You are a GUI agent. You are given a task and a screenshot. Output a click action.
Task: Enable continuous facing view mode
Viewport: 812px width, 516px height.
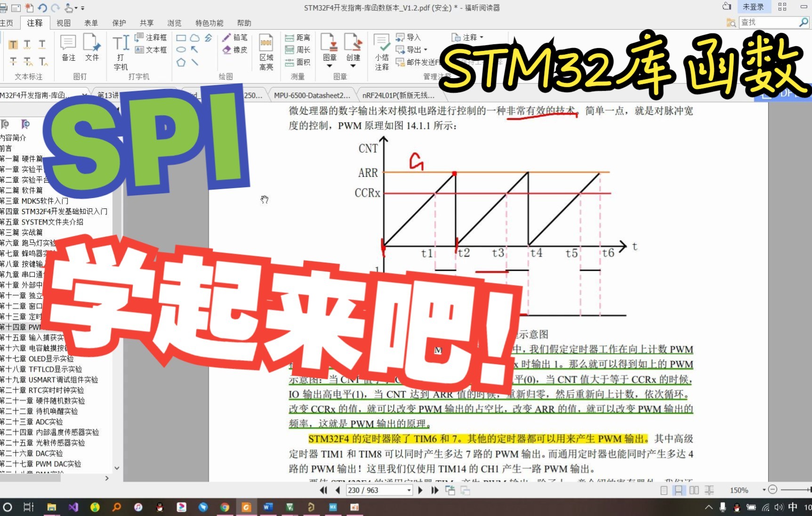709,490
